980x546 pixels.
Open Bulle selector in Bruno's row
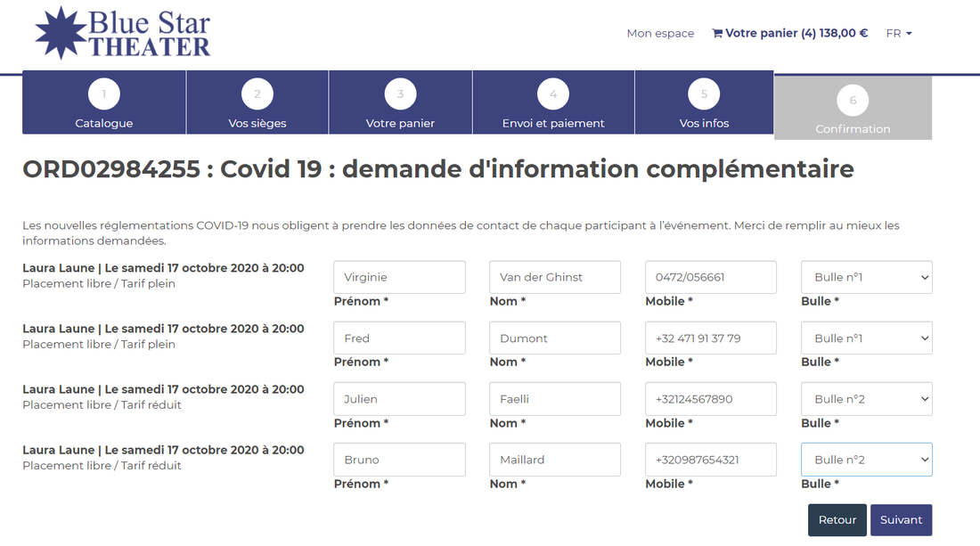tap(866, 460)
